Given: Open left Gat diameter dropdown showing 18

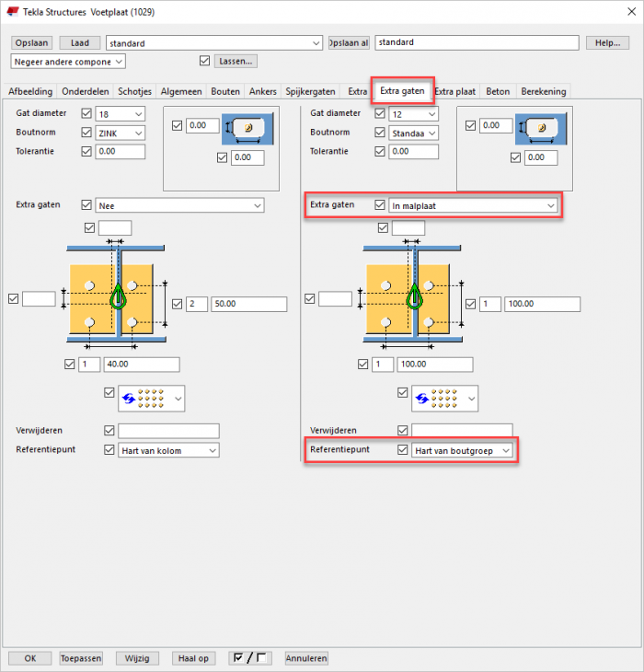Looking at the screenshot, I should tap(120, 114).
